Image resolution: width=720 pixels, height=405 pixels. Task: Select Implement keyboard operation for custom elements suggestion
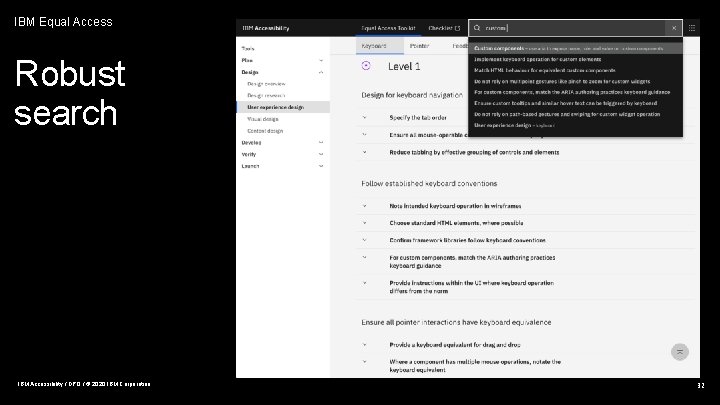[575, 59]
